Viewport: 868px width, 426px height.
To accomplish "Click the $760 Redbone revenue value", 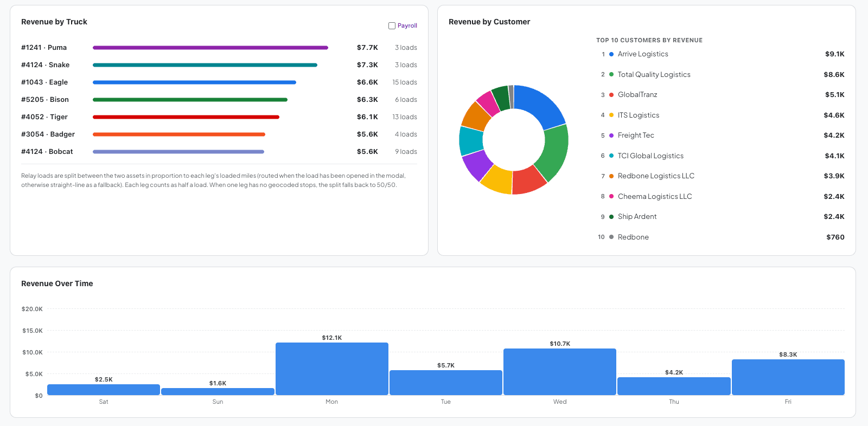I will tap(835, 237).
